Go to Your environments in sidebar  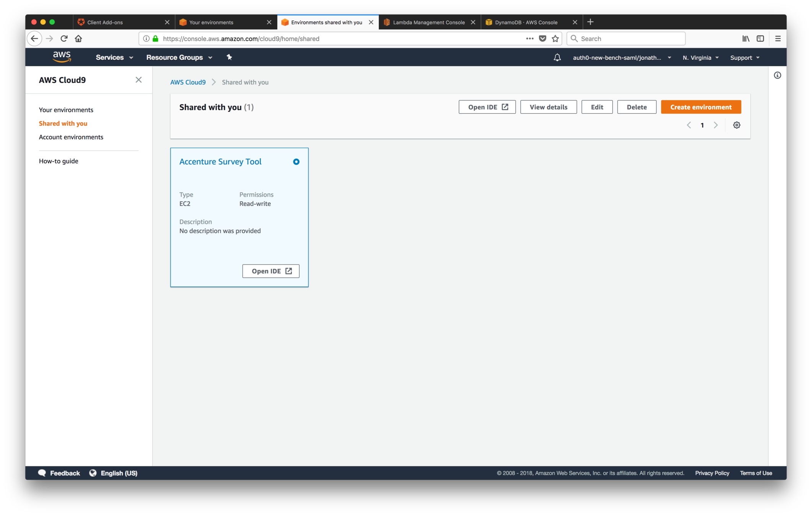(66, 110)
